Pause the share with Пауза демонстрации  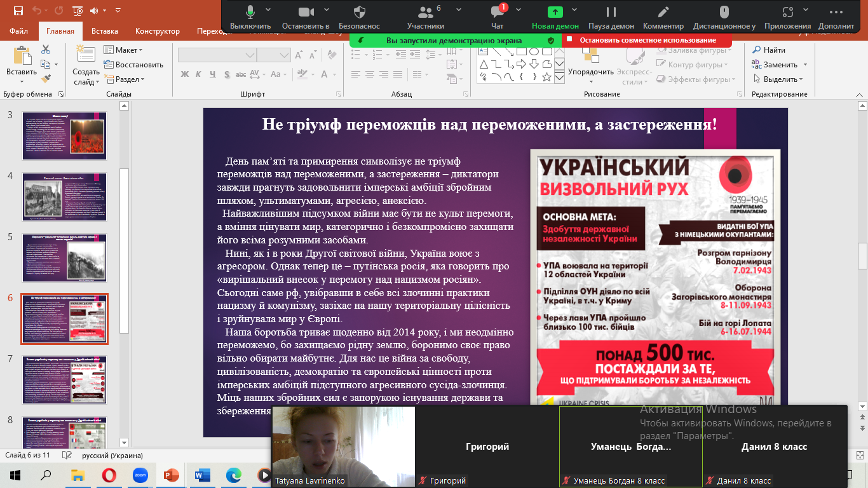click(611, 17)
